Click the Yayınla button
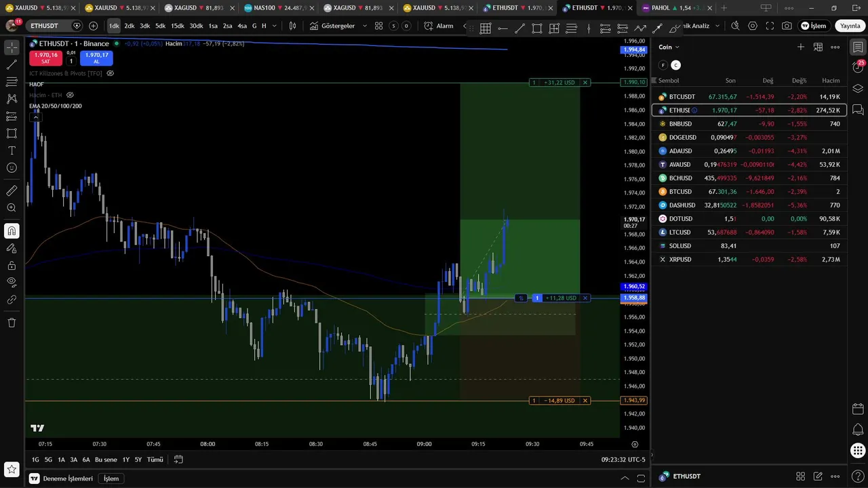 click(x=850, y=26)
